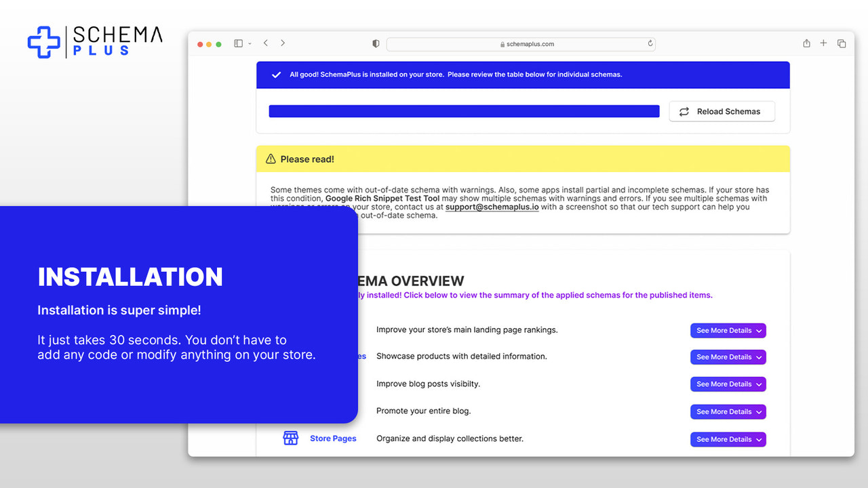Click 'Installation is super simple!' text
Image resolution: width=868 pixels, height=488 pixels.
(119, 310)
